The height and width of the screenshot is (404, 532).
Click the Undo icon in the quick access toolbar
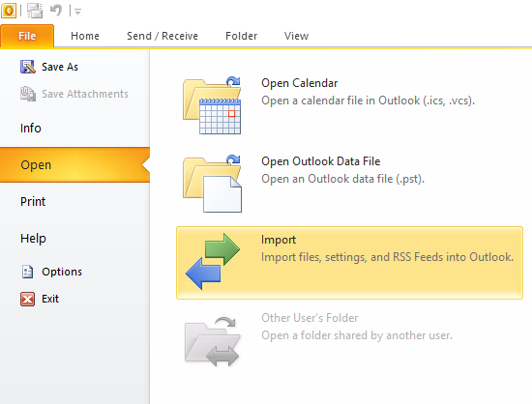[x=56, y=11]
